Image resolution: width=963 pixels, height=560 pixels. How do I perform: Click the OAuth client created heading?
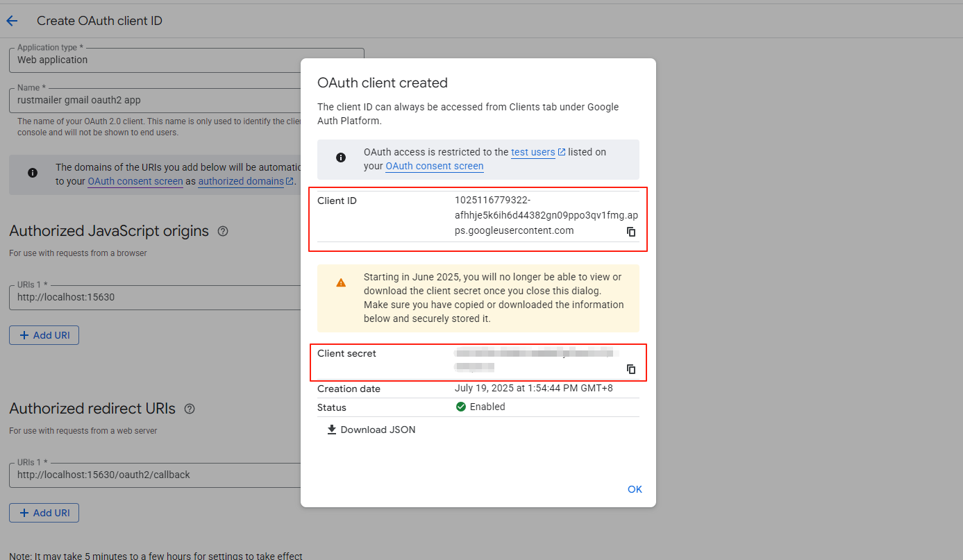[383, 83]
